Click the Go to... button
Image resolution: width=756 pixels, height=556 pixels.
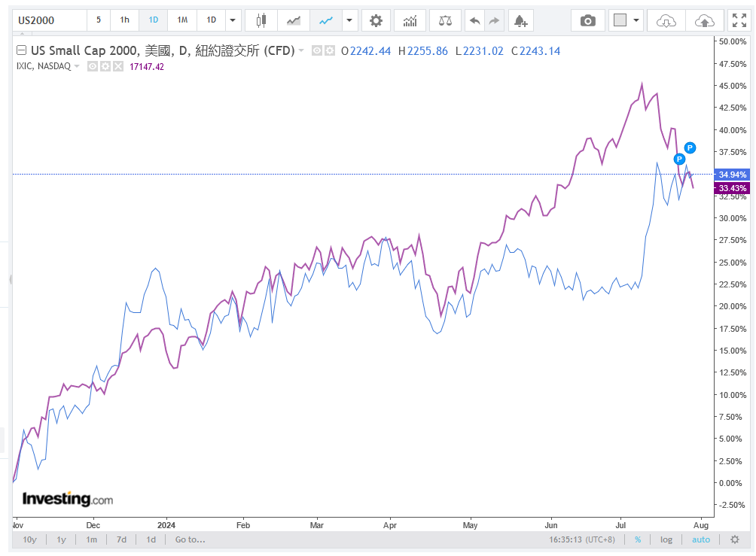(x=190, y=539)
